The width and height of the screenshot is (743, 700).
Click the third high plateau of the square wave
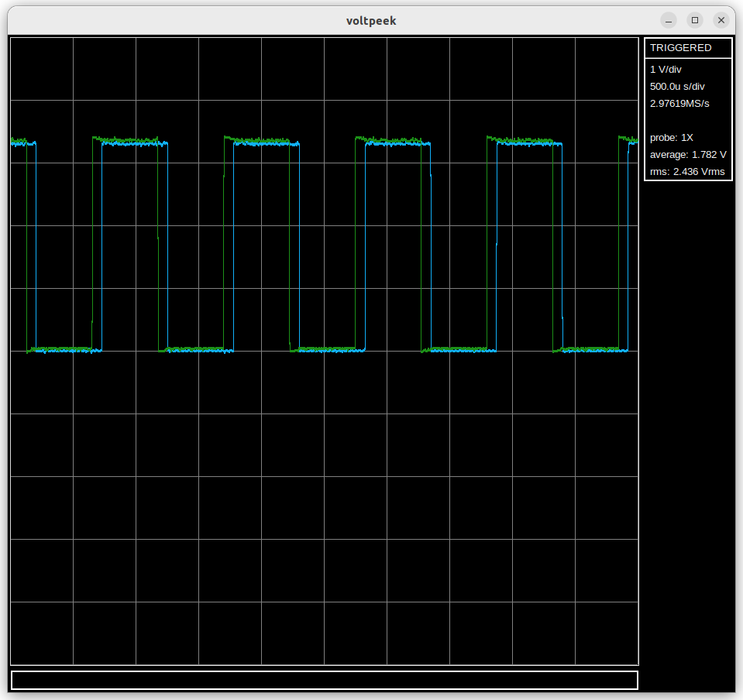click(x=394, y=142)
